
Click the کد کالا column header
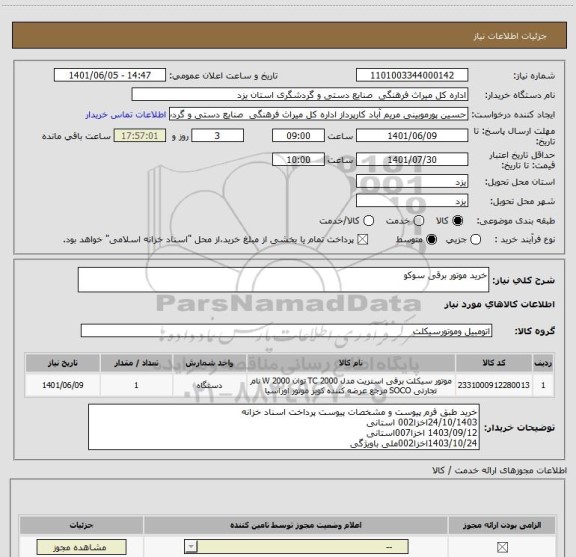pyautogui.click(x=494, y=363)
